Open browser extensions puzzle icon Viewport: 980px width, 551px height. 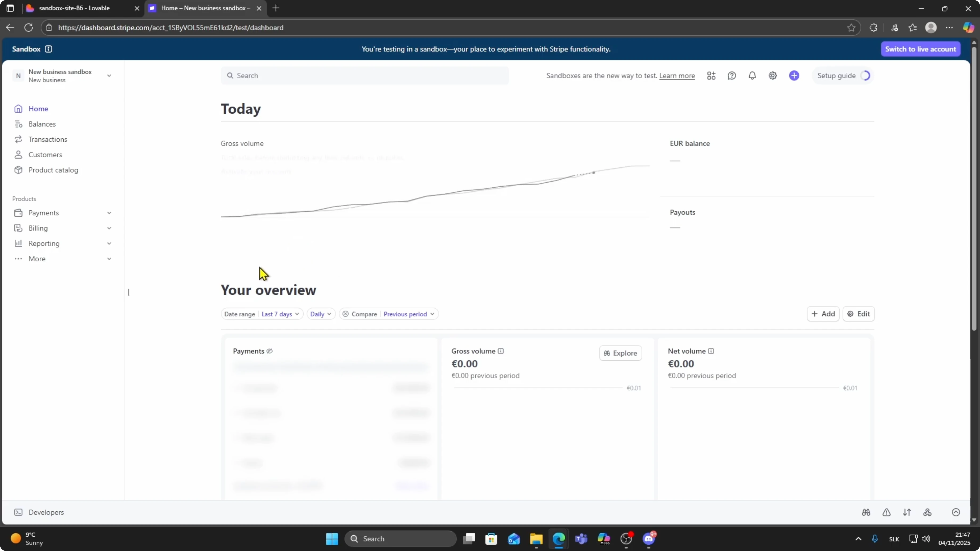click(x=873, y=28)
